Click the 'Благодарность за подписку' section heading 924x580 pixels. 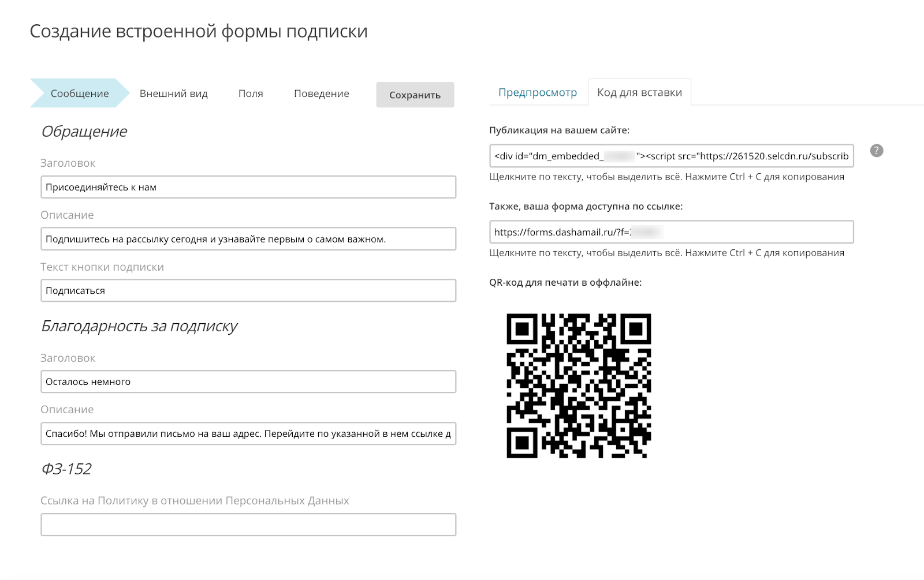click(139, 327)
